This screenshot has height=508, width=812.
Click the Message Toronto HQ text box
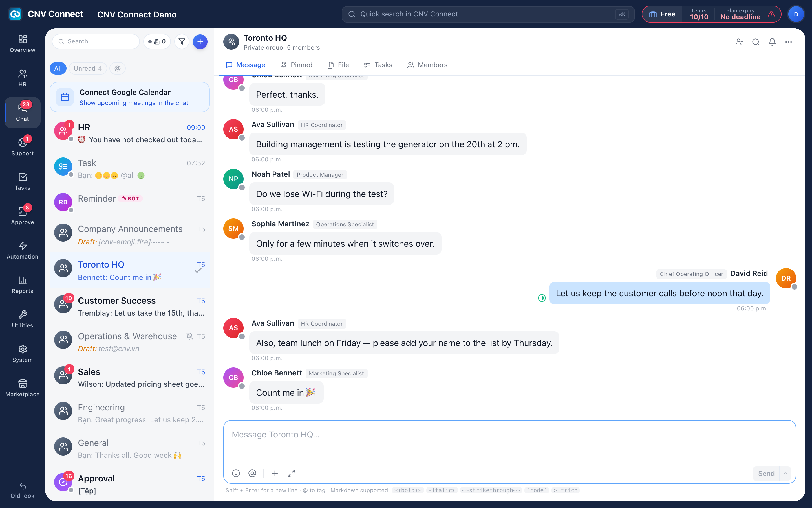click(509, 441)
